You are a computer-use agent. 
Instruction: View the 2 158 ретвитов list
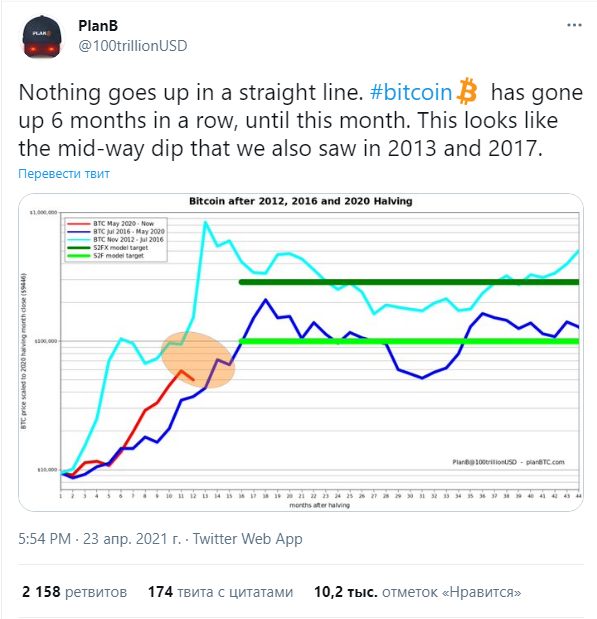point(75,592)
